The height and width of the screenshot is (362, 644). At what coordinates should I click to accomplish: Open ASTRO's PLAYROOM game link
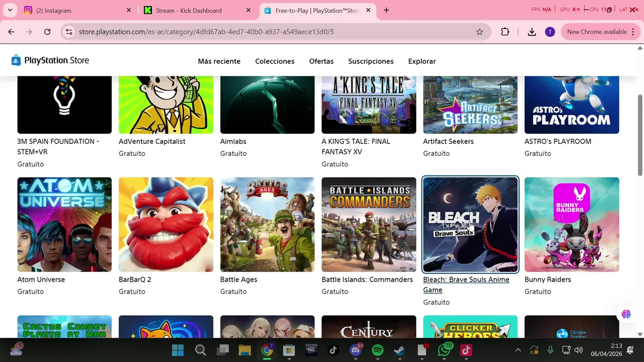[x=558, y=141]
